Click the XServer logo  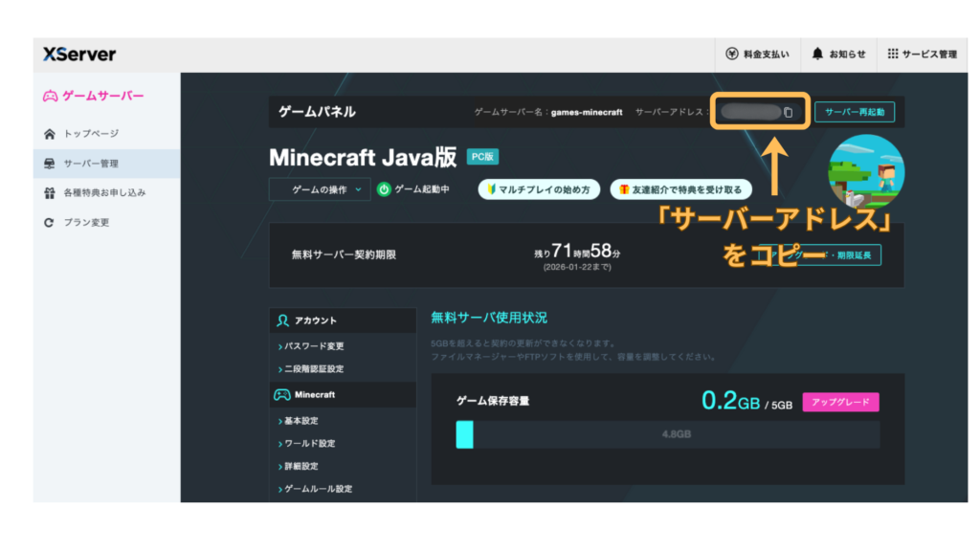[79, 55]
